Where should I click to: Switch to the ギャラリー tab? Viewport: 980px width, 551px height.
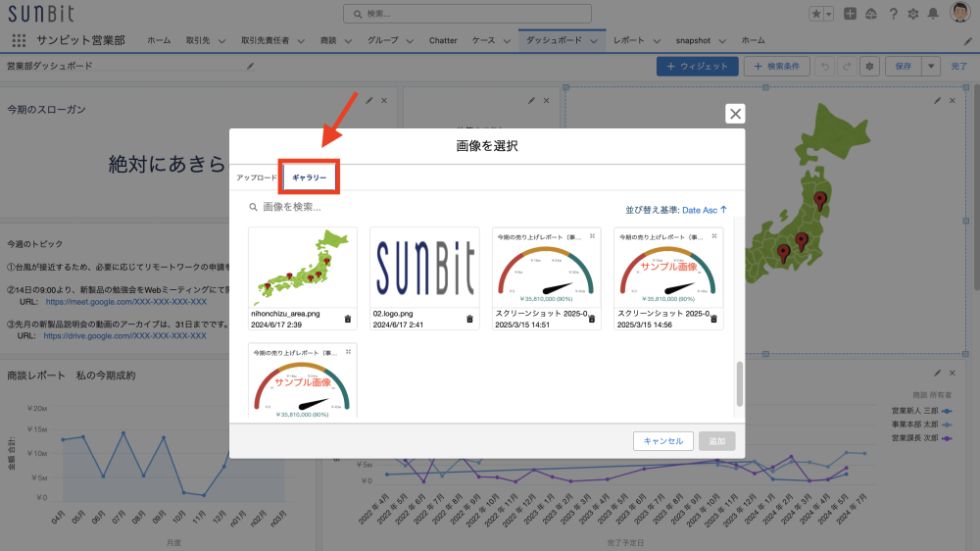310,177
